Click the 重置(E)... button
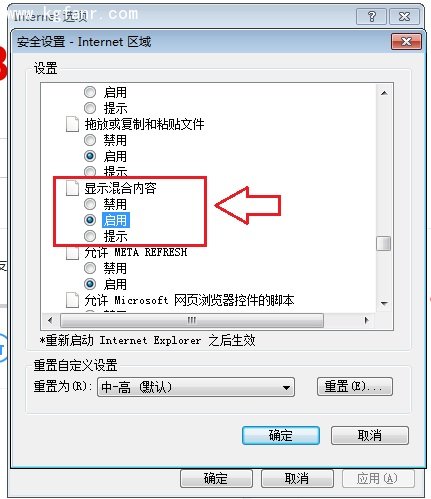 point(355,387)
